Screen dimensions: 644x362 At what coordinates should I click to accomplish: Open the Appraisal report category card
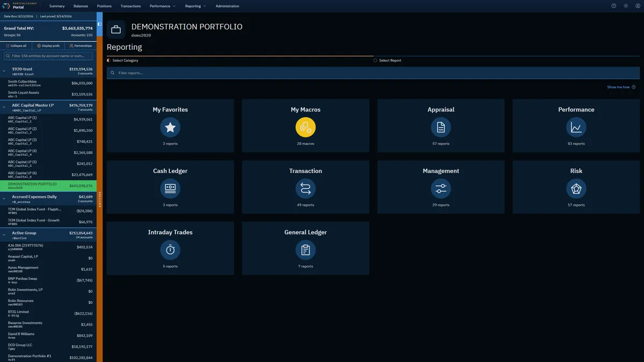tap(441, 125)
